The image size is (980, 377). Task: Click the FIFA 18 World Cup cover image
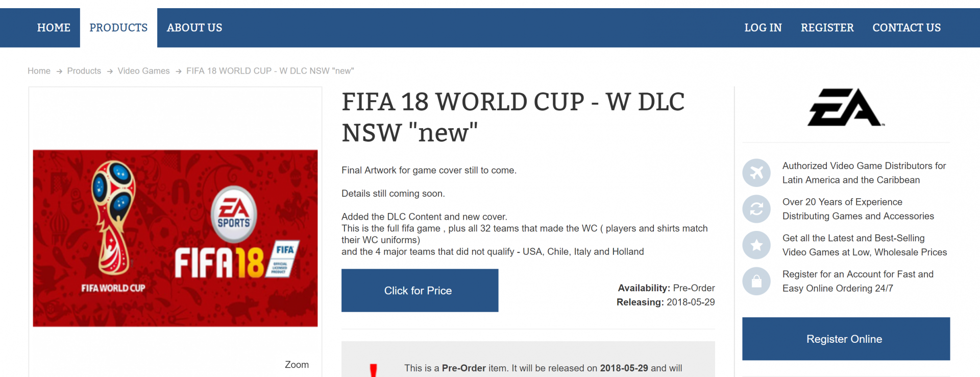click(175, 239)
